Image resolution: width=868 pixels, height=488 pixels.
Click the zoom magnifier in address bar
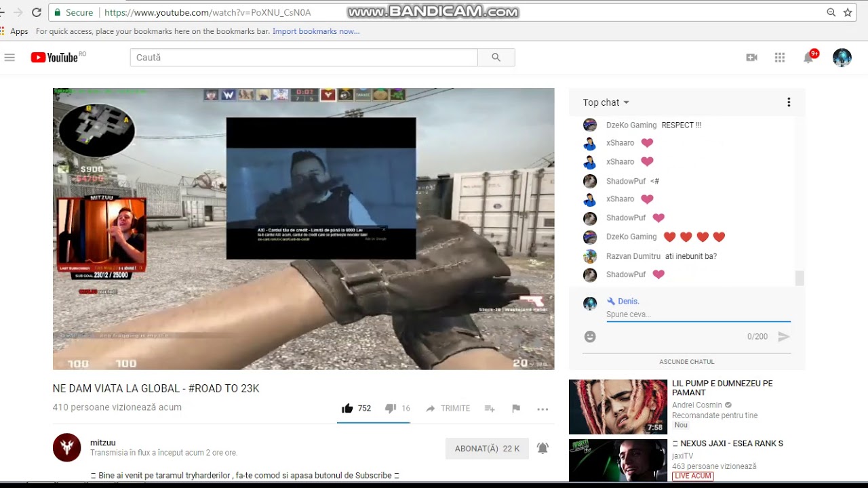point(831,12)
